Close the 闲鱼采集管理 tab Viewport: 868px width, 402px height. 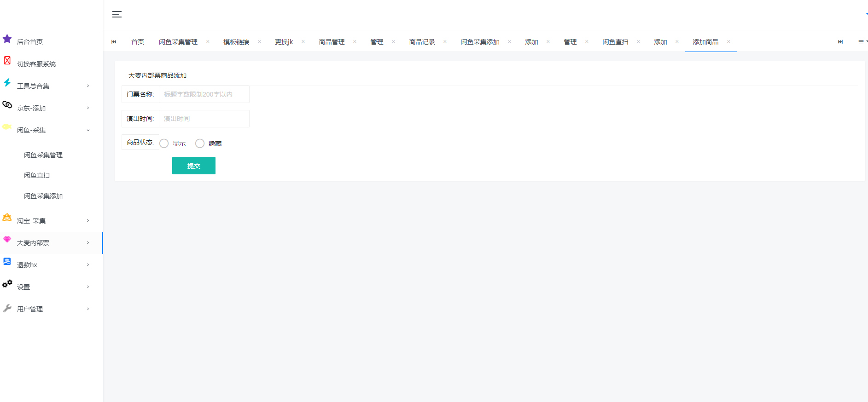(208, 41)
